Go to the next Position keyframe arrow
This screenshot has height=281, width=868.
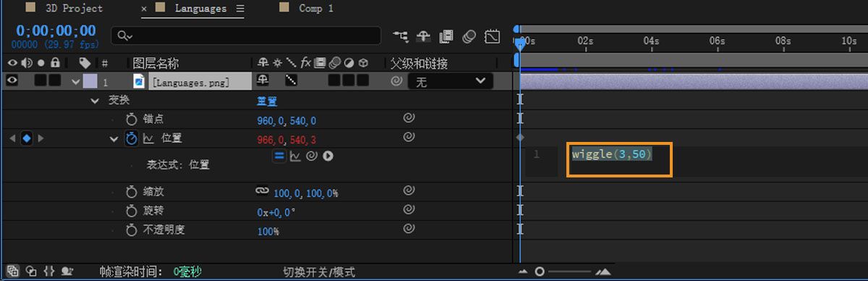coord(41,138)
